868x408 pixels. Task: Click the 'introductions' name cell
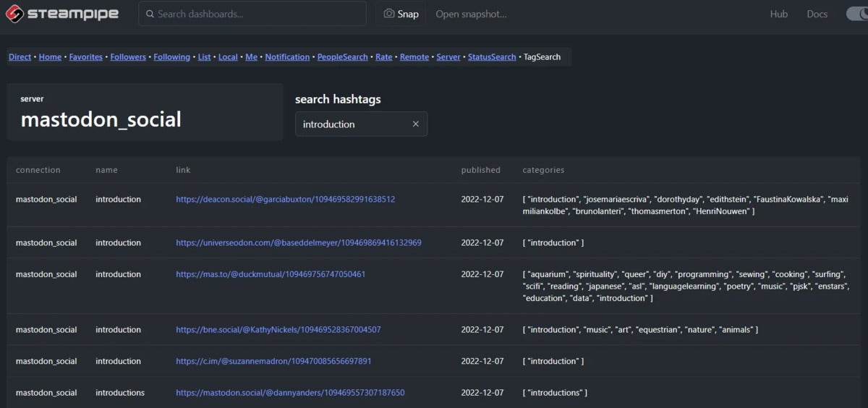tap(120, 393)
